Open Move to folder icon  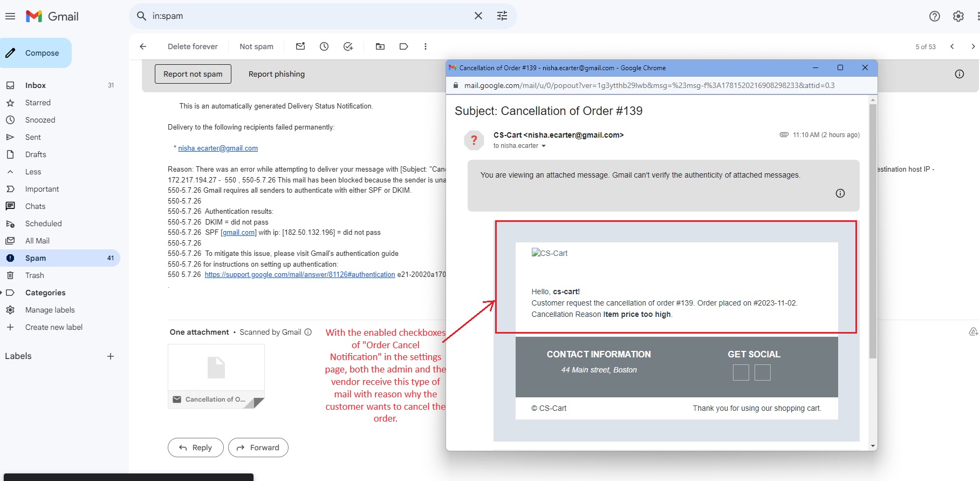[380, 46]
